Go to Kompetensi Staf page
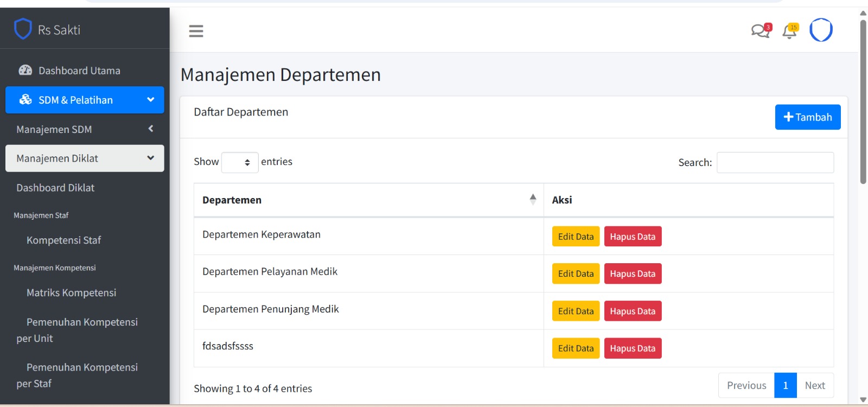This screenshot has height=407, width=868. point(63,240)
